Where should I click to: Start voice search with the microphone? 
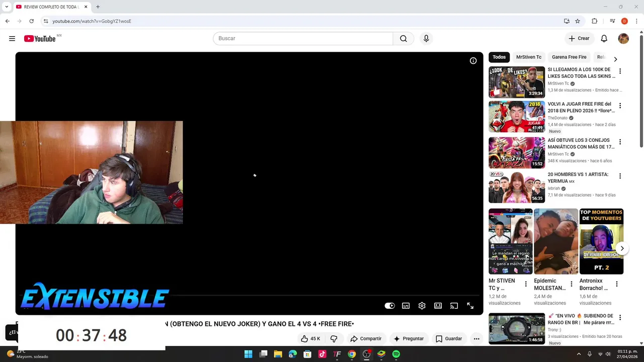pyautogui.click(x=426, y=39)
